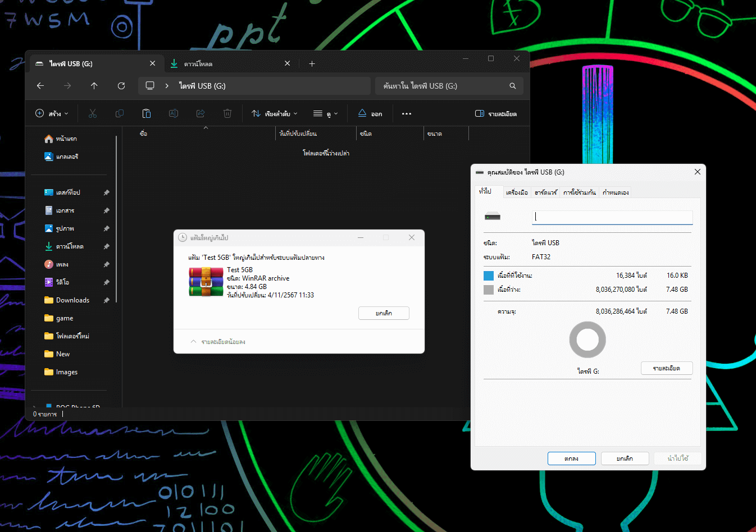Click the search box for USB drive
This screenshot has width=756, height=532.
click(x=449, y=86)
